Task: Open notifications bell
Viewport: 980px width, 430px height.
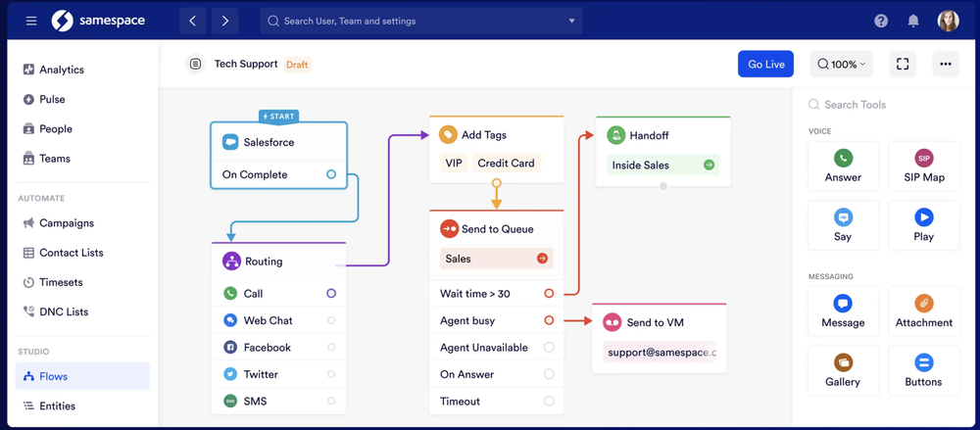Action: [913, 21]
